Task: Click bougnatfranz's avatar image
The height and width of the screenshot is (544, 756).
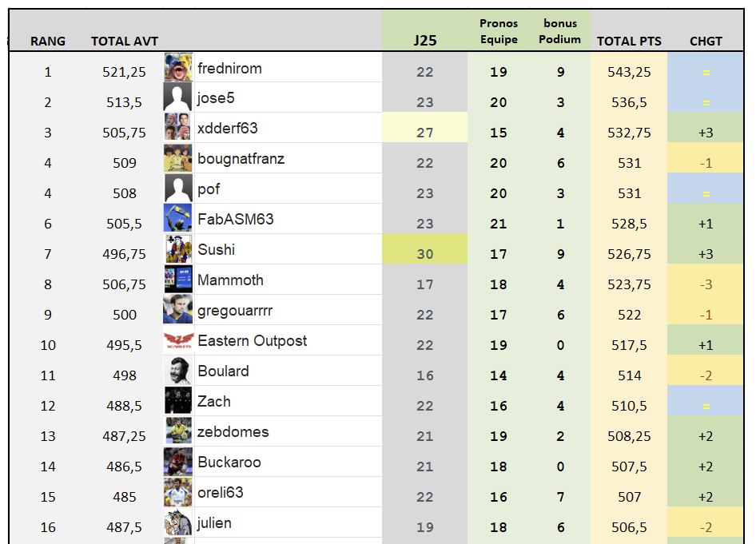Action: (x=177, y=158)
